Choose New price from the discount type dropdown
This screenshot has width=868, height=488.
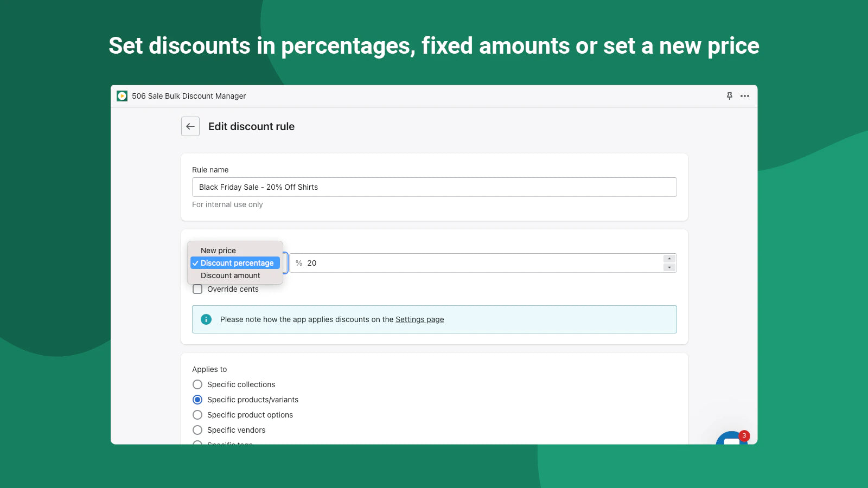[218, 250]
